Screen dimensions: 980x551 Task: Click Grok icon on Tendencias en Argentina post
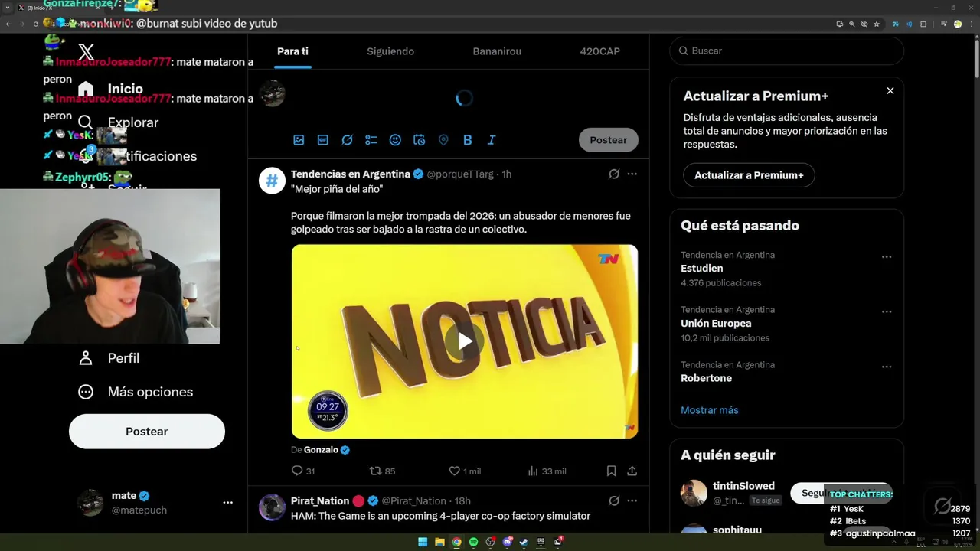click(614, 174)
